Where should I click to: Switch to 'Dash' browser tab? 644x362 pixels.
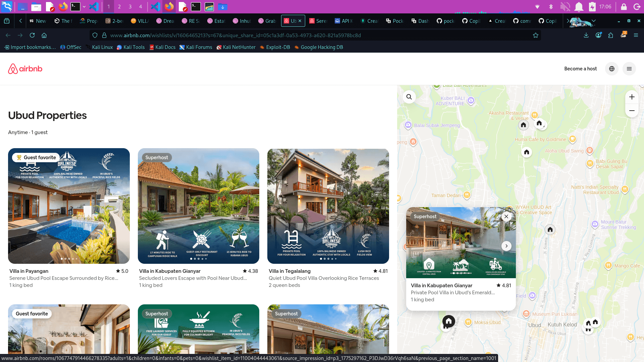coord(421,21)
